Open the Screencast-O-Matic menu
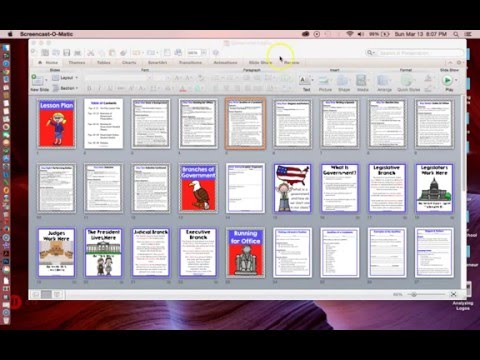The image size is (480, 360). (46, 34)
